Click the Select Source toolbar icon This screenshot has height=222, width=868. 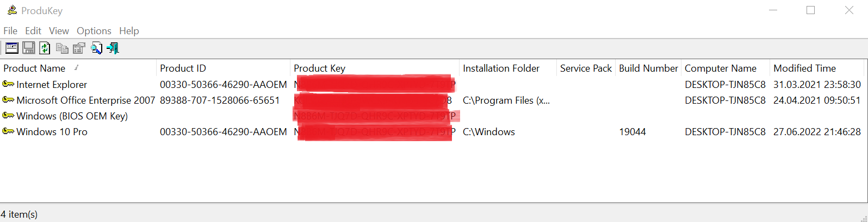pyautogui.click(x=12, y=48)
